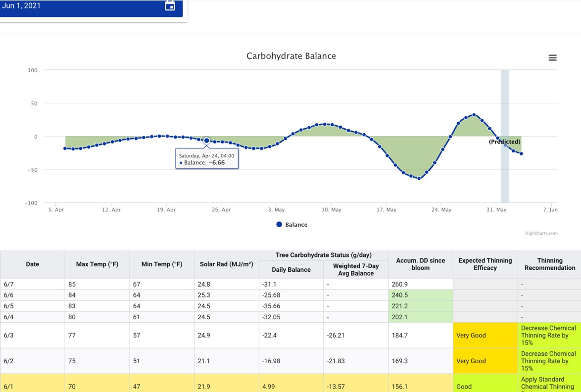581x392 pixels.
Task: Click the Daily Balance column header
Action: [x=291, y=270]
